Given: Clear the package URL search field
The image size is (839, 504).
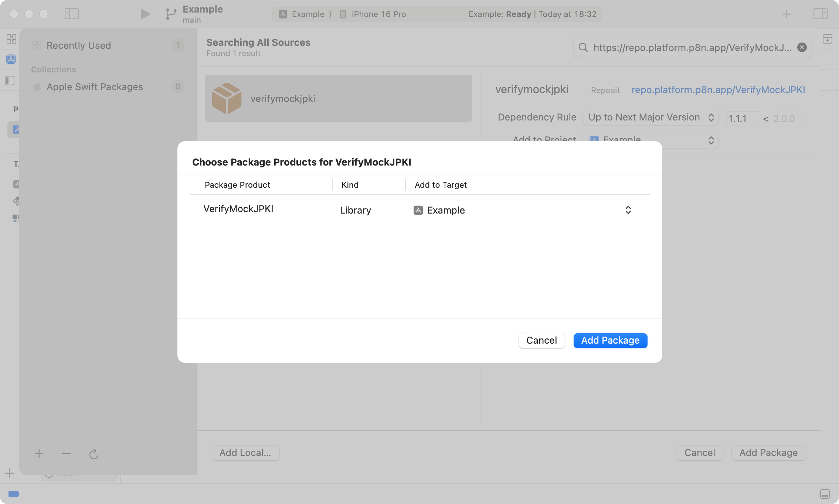Looking at the screenshot, I should 802,47.
